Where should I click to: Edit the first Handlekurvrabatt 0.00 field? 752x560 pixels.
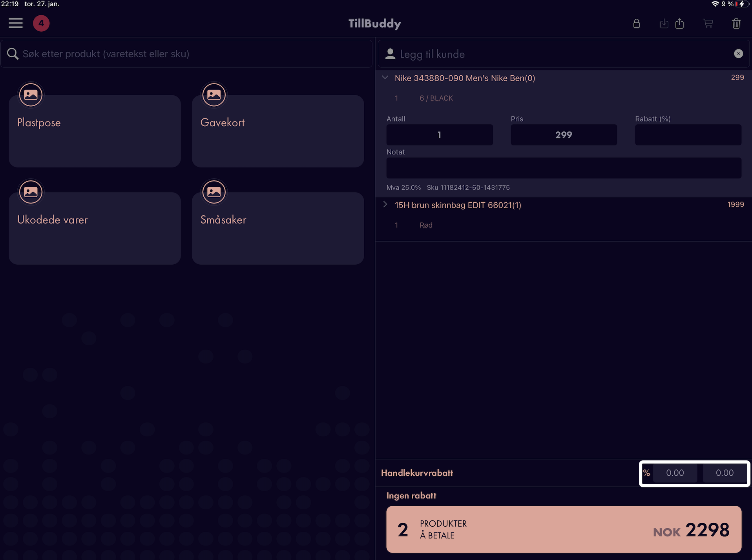click(675, 473)
